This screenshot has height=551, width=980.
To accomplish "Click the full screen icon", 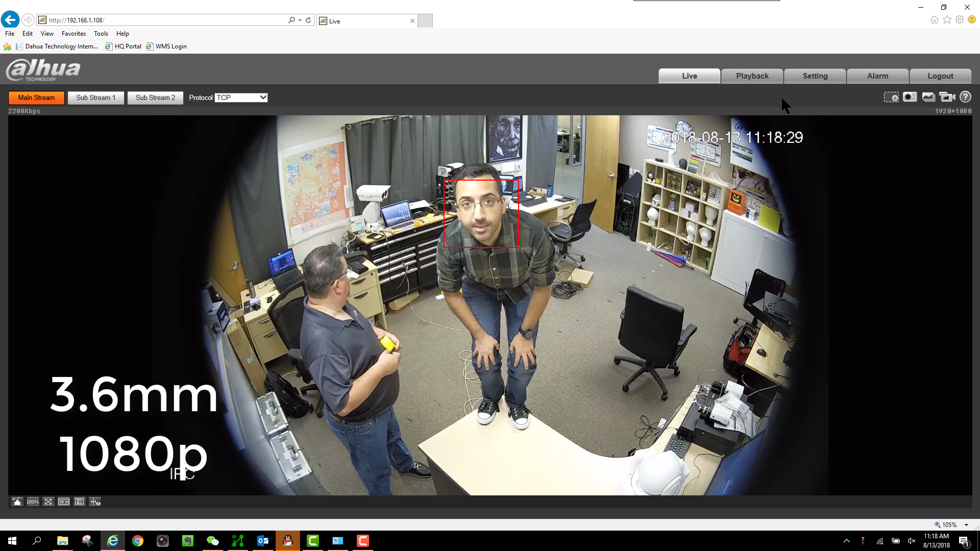I will tap(48, 502).
